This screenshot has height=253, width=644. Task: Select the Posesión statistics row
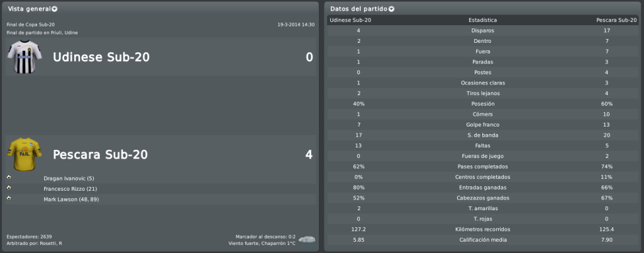482,104
